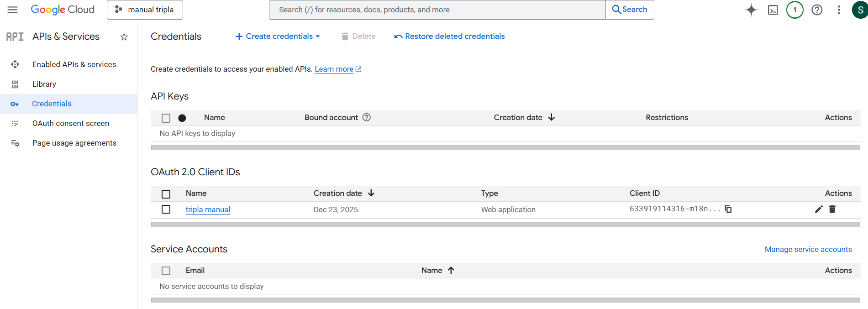Viewport: 868px width, 309px height.
Task: Open the three-dot settings menu
Action: coord(839,10)
